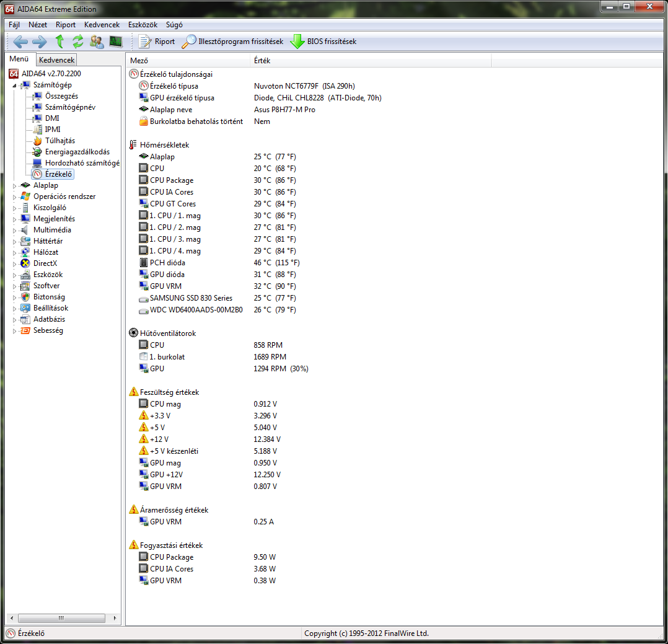Open the Kedvencek menu in the menu bar
Viewport: 668px width, 644px height.
102,25
